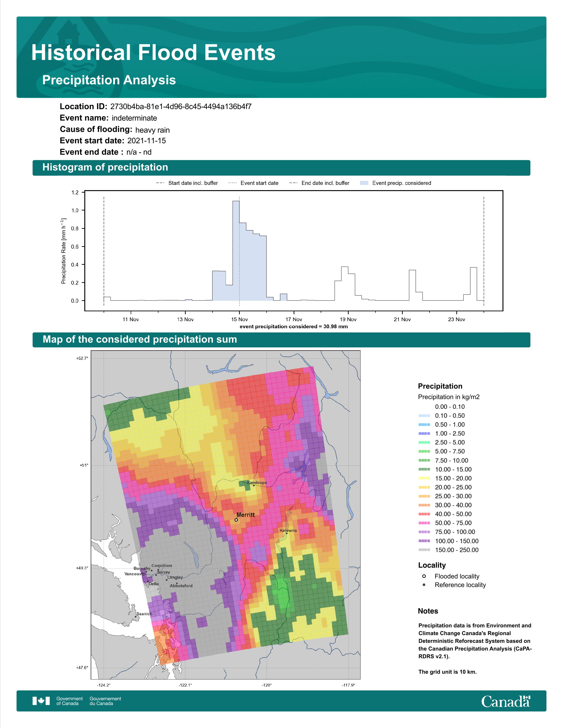Click 'Event precip. considered' legend swatch
563x728 pixels.
coord(364,183)
